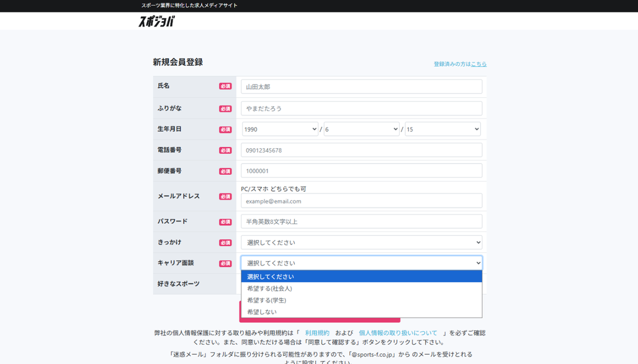Screen dimensions: 638x364
Task: Click the パスワード password field
Action: click(x=361, y=221)
